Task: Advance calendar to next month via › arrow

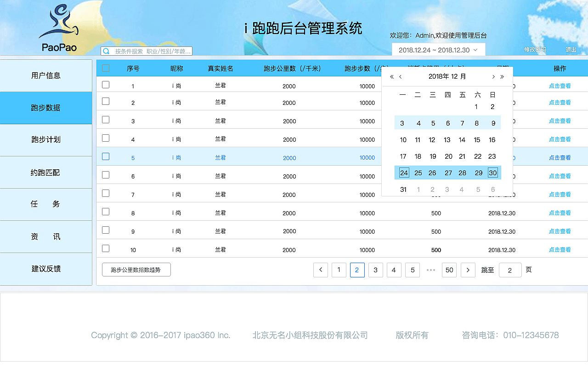Action: point(493,76)
